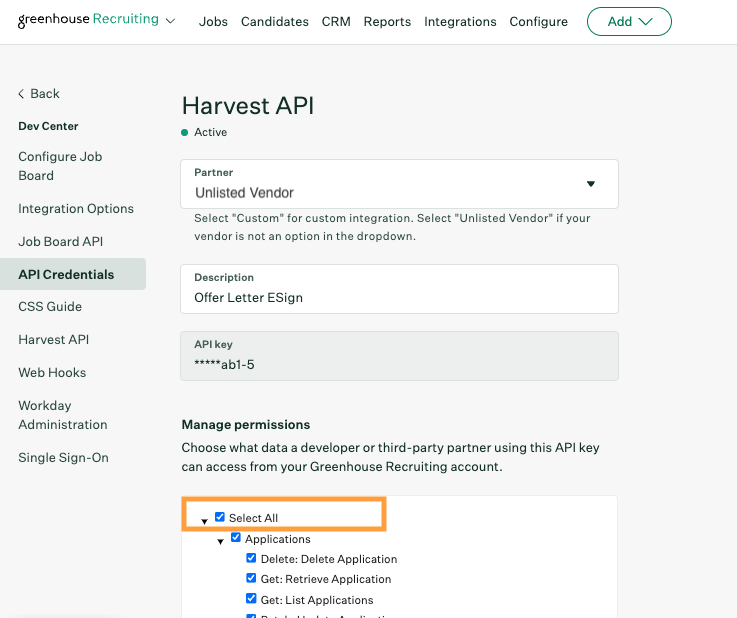Open Reports in the top navigation
Screen dimensions: 737x618
387,22
